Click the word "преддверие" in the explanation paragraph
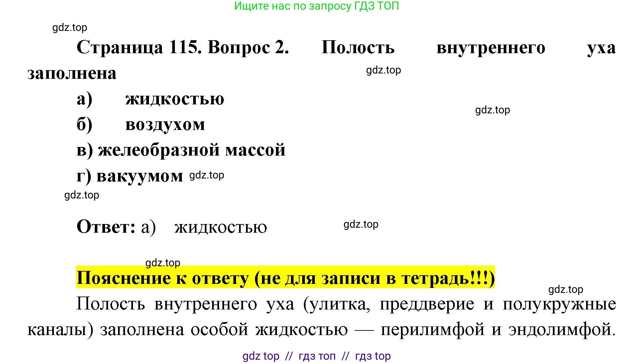This screenshot has width=634, height=364. click(427, 304)
